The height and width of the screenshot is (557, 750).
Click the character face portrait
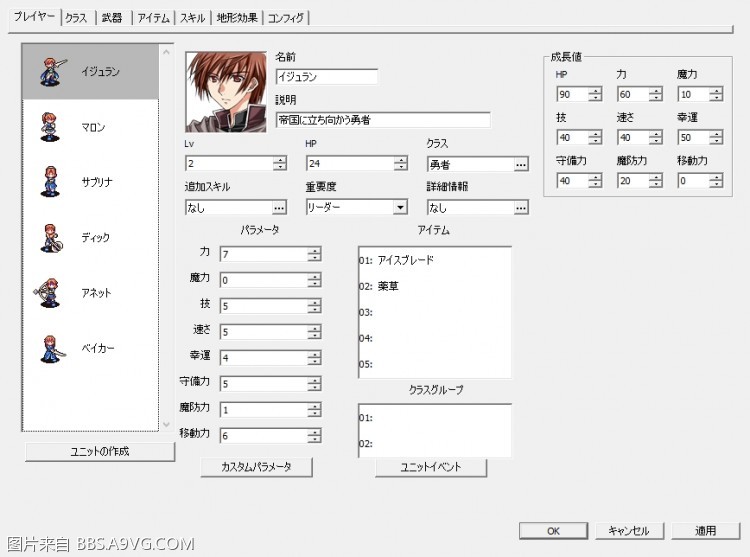(x=226, y=92)
